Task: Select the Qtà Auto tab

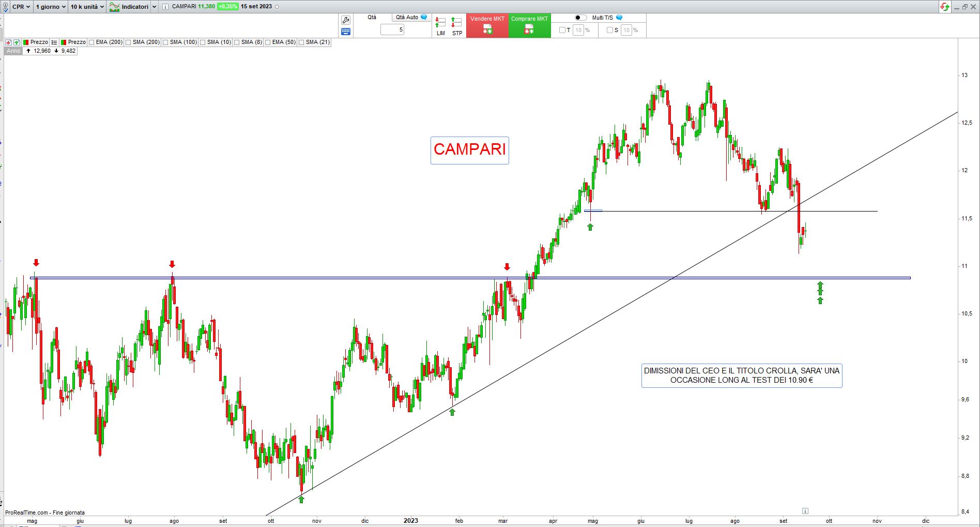Action: click(x=411, y=18)
